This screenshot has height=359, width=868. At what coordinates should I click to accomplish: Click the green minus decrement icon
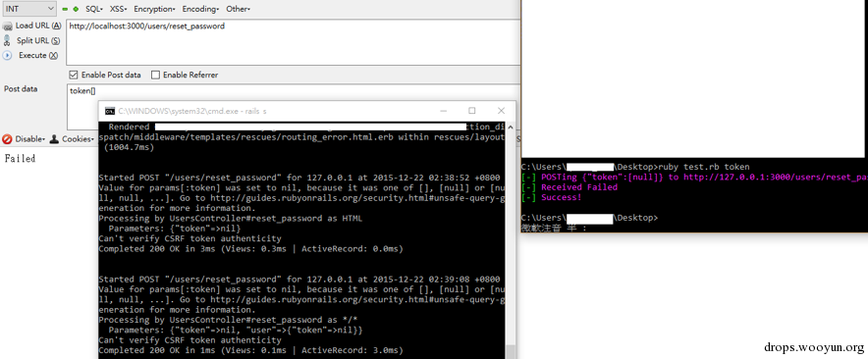click(65, 10)
